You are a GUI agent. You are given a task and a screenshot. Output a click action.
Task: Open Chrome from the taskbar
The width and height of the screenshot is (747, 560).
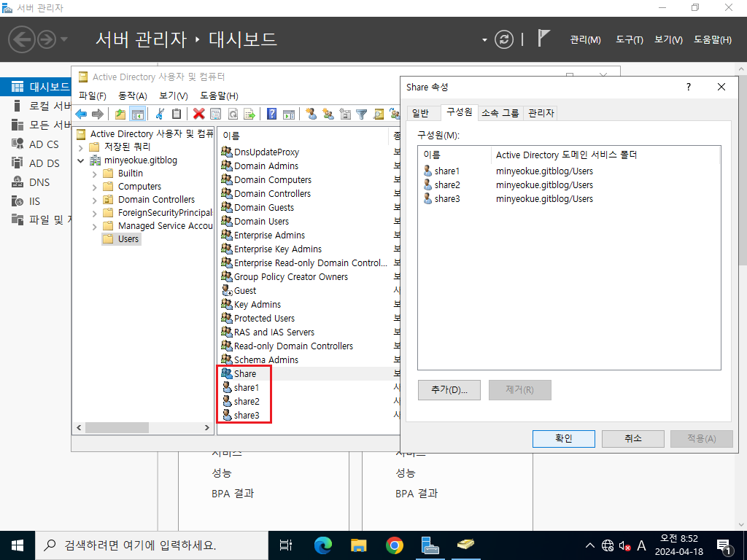click(x=395, y=545)
